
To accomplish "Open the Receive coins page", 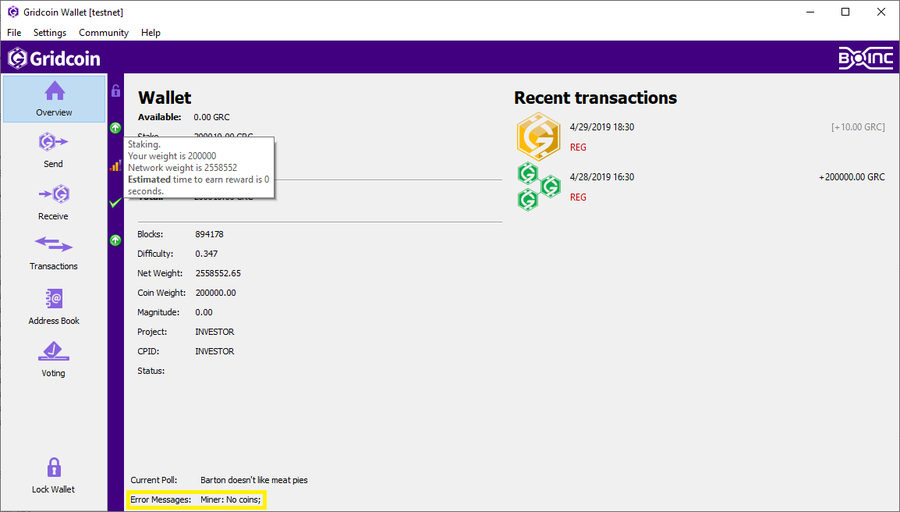I will click(53, 202).
